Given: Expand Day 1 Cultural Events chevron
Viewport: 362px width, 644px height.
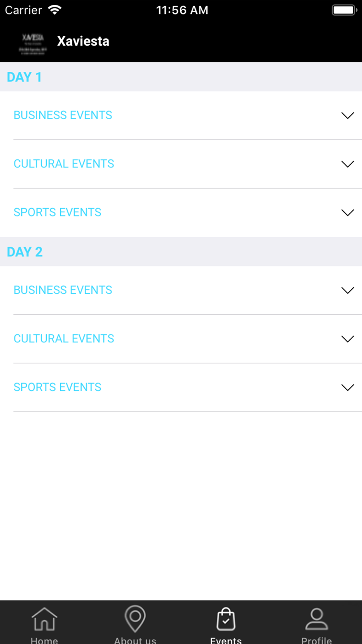Looking at the screenshot, I should click(x=348, y=164).
